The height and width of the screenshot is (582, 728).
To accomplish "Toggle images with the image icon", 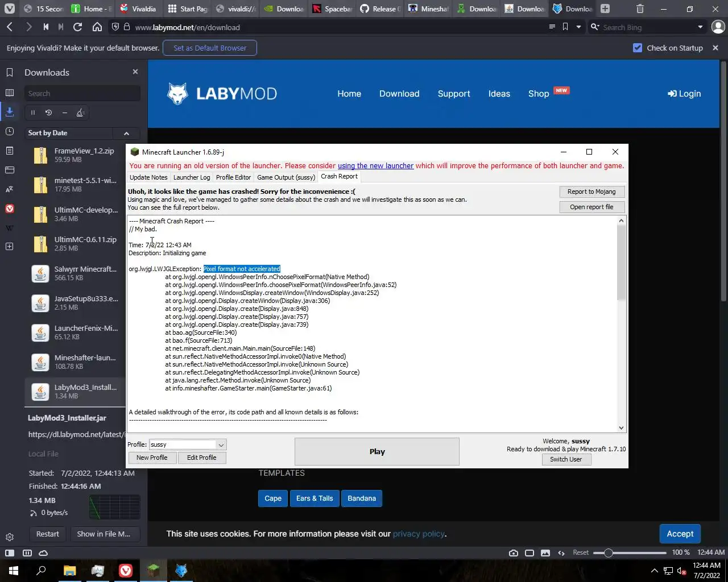I will pos(545,552).
